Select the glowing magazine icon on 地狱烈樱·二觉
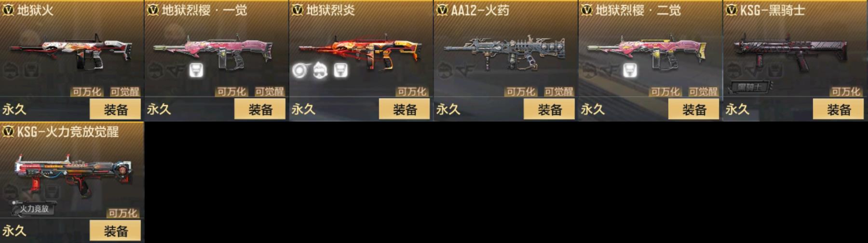Screen dimensions: 868x243 [x=630, y=70]
